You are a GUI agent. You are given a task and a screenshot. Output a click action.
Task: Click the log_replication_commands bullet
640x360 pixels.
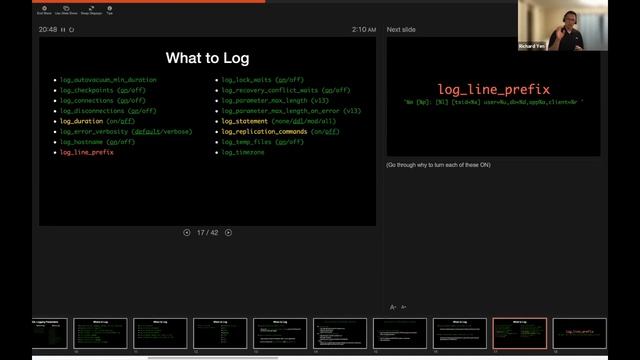[x=280, y=131]
